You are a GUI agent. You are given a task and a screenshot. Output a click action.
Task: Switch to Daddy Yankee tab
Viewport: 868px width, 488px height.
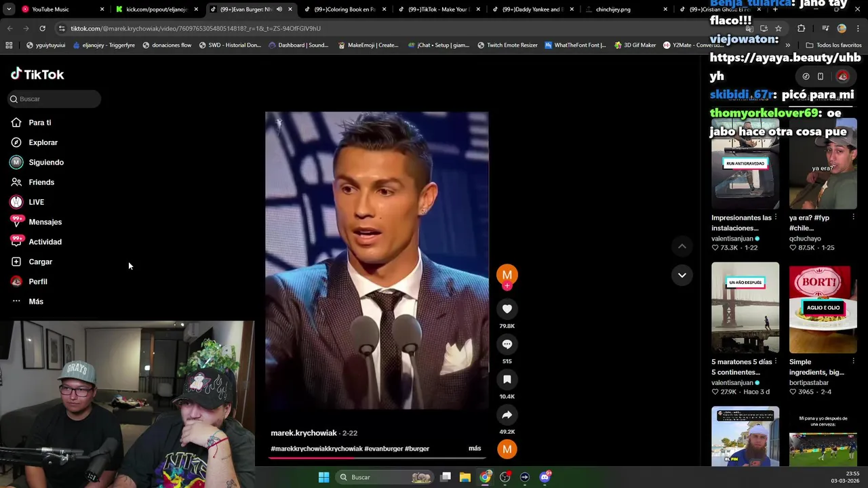[x=532, y=9]
